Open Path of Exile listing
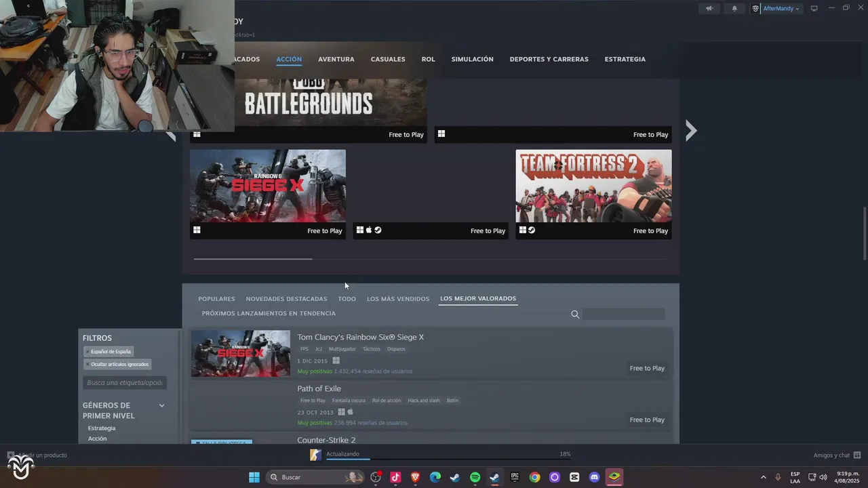The width and height of the screenshot is (868, 488). click(x=431, y=405)
